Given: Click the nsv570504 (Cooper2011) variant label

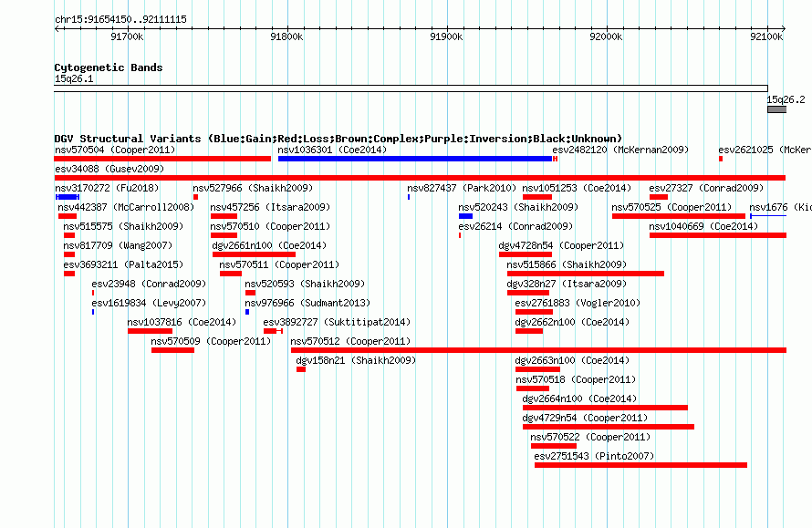Looking at the screenshot, I should tap(115, 150).
